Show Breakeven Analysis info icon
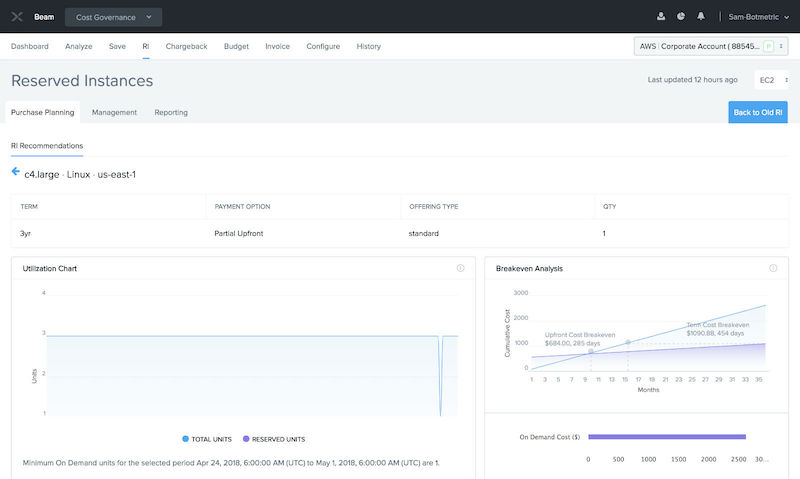The height and width of the screenshot is (479, 800). click(x=773, y=268)
